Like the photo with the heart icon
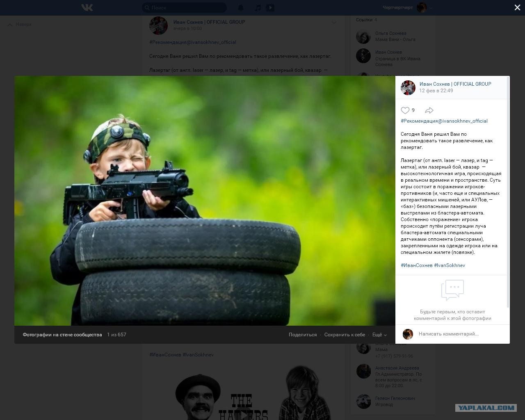 pos(405,110)
